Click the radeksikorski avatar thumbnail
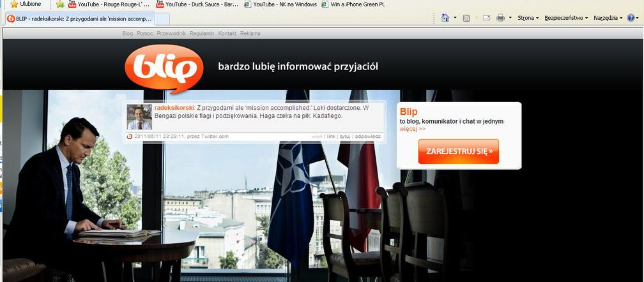The image size is (644, 282). (139, 117)
